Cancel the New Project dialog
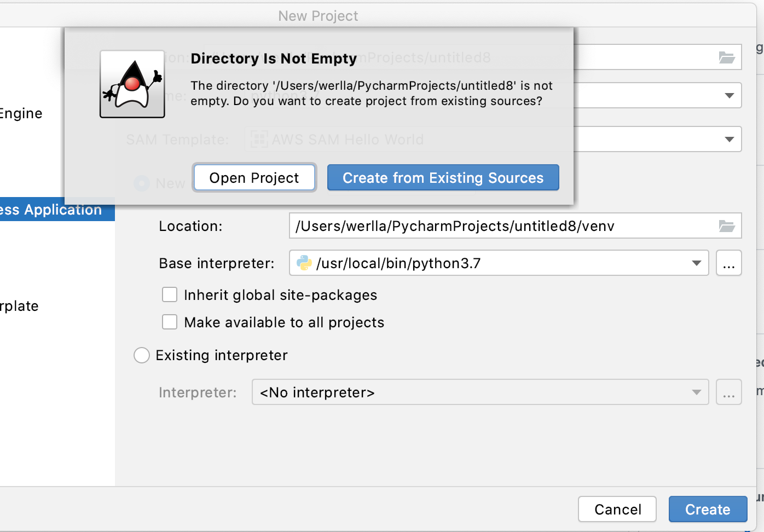This screenshot has height=532, width=764. (617, 509)
